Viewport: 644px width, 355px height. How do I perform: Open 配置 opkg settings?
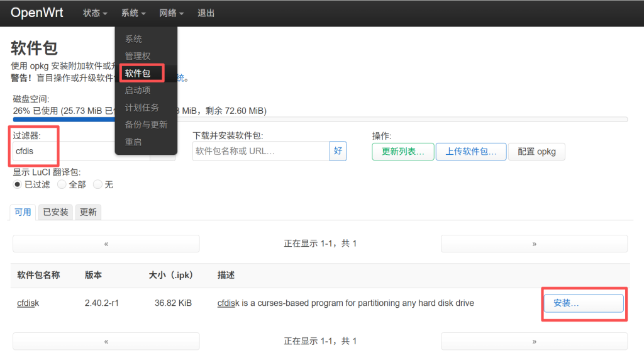[536, 152]
